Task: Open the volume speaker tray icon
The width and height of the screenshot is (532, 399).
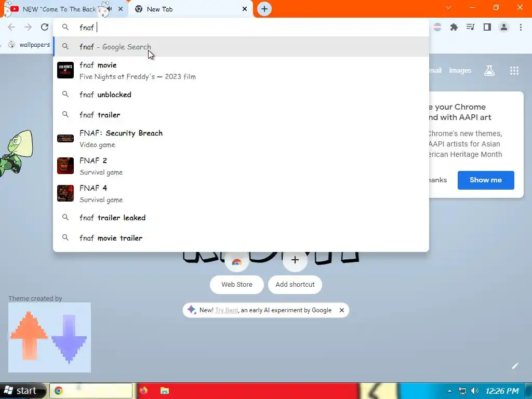Action: click(x=475, y=391)
